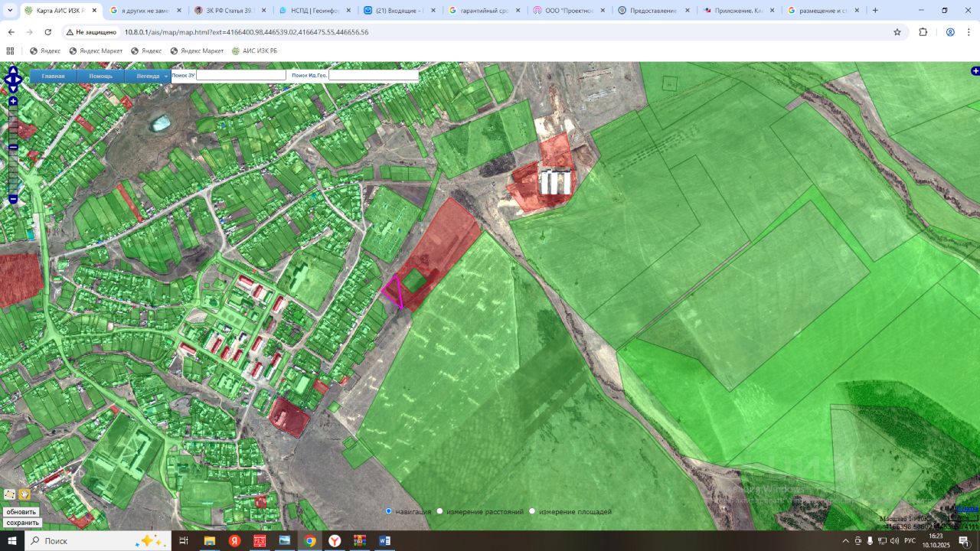980x551 pixels.
Task: Click the «обновить» button
Action: [21, 512]
